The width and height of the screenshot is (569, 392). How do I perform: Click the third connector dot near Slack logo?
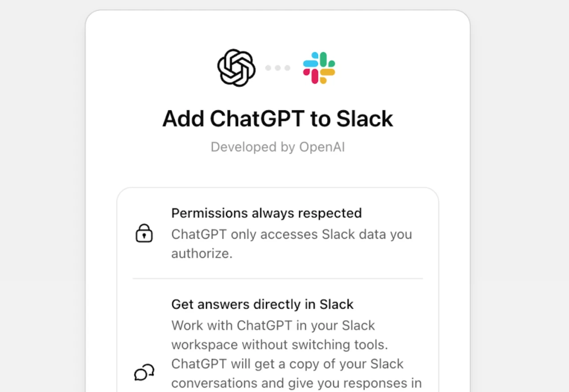287,68
